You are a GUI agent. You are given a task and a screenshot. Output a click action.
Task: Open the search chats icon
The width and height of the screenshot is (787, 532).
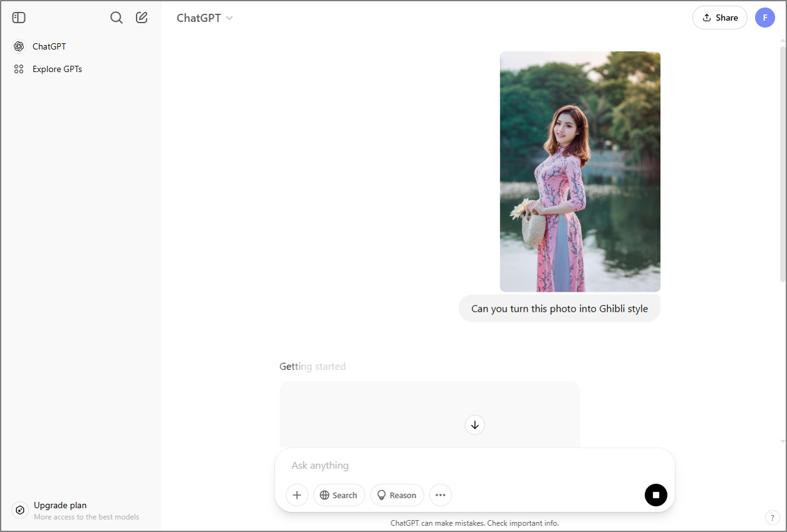pyautogui.click(x=116, y=18)
